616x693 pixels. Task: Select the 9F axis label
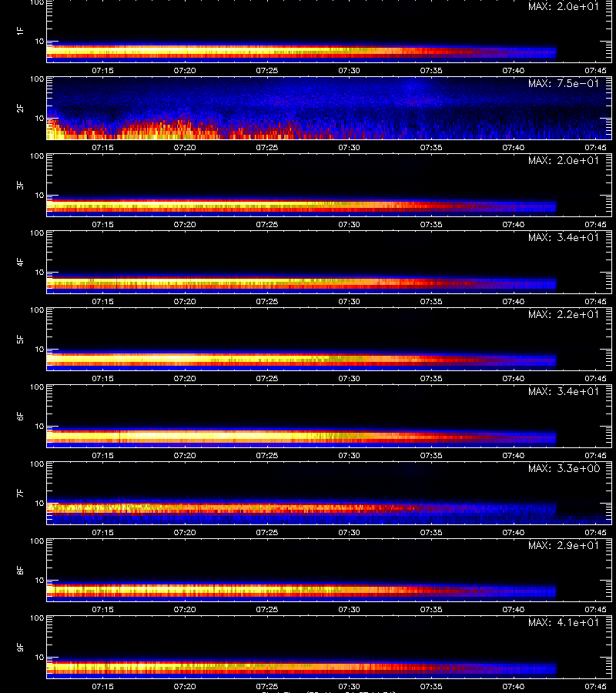click(20, 648)
